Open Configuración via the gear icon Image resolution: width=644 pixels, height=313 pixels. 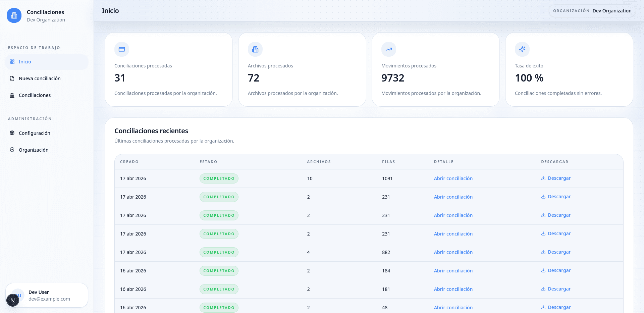[x=12, y=133]
